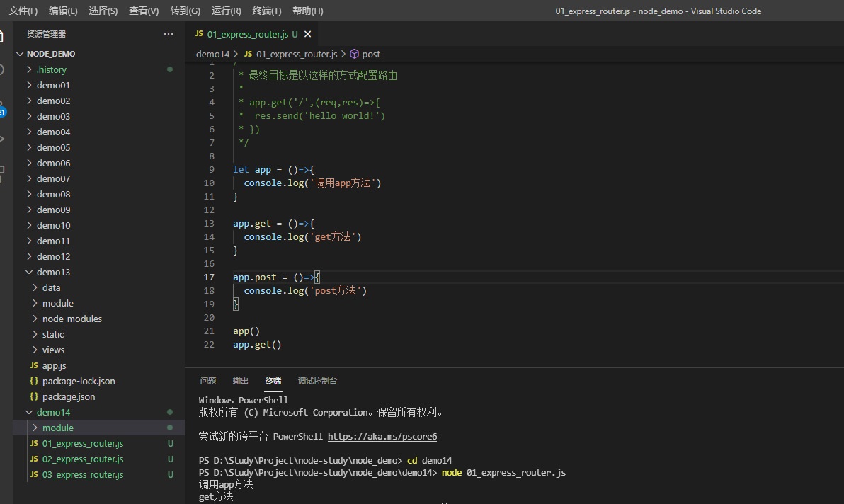Open the aka.ms/pscore6 link in terminal

382,436
